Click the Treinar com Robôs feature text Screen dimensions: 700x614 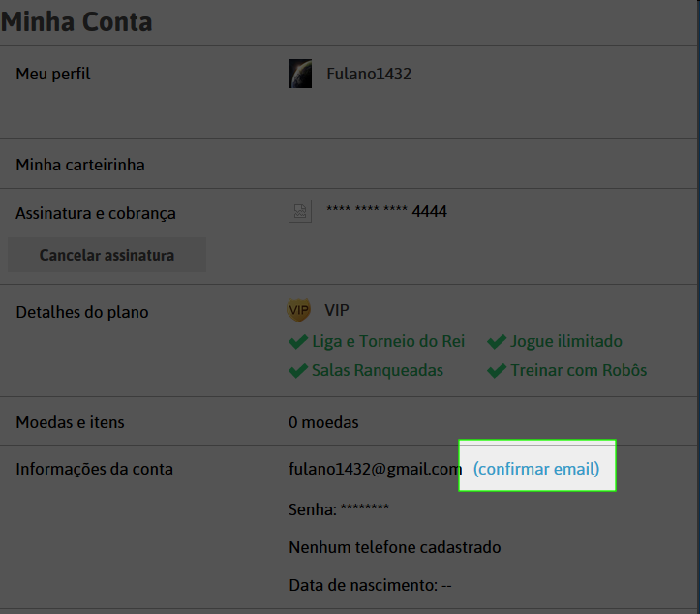579,371
